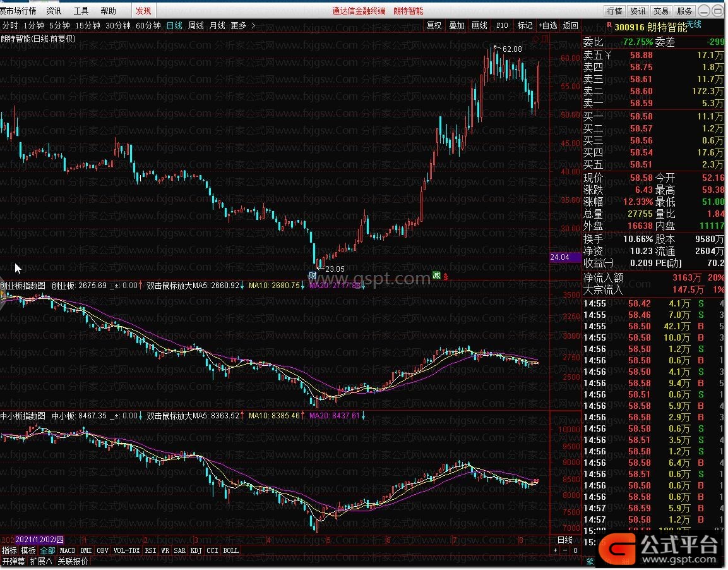
Task: Click the 中小板指数图 panel title
Action: pos(23,416)
